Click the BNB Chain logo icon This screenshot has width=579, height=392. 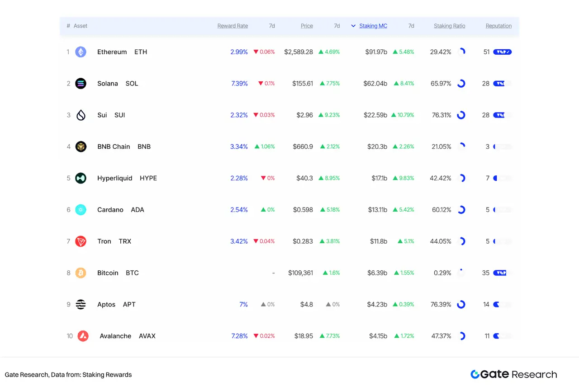click(81, 146)
